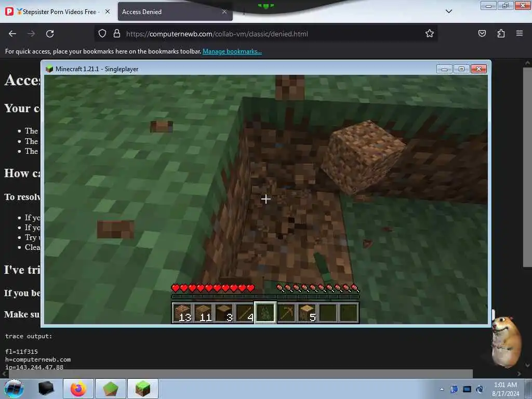Minimize the Firefox browser window
532x399 pixels.
point(488,5)
